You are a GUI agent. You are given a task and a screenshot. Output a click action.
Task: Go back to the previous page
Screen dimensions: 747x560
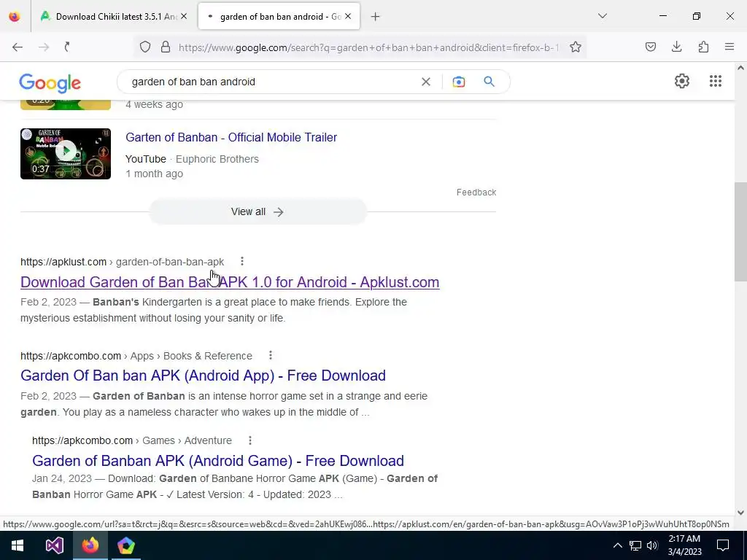pos(18,47)
